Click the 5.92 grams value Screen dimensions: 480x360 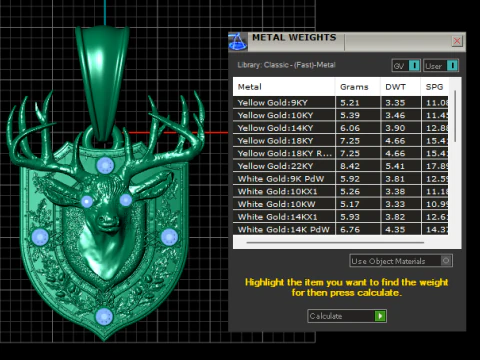click(x=350, y=179)
